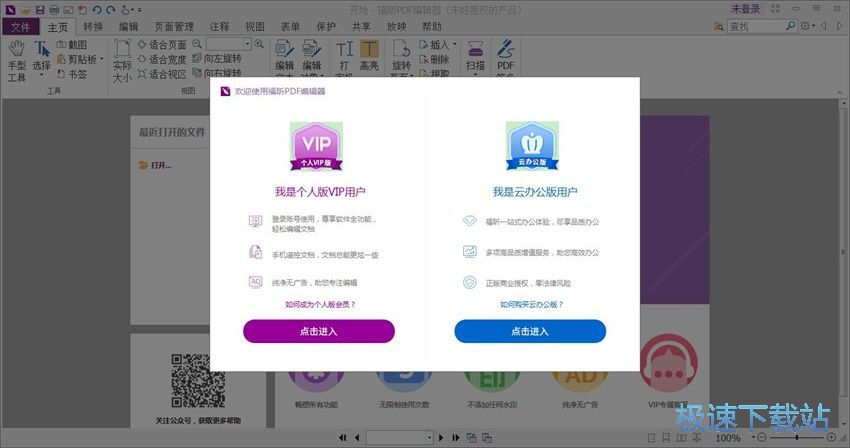Click the advanced search folder icon
The width and height of the screenshot is (850, 448).
719,26
